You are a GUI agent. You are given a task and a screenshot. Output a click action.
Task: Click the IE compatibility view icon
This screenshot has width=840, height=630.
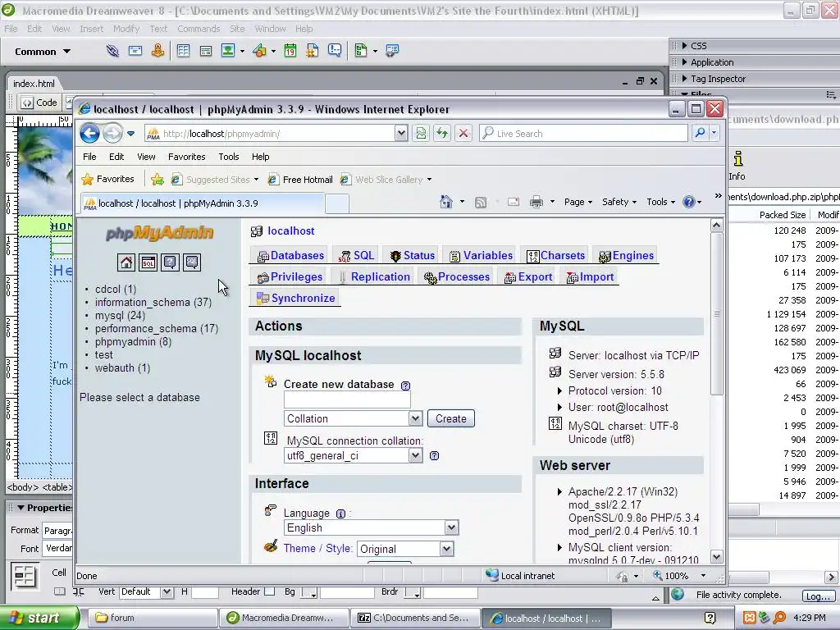pos(421,133)
